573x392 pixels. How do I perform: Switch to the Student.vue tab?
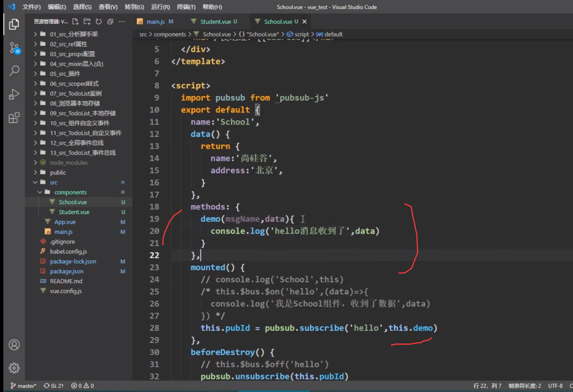(x=215, y=22)
